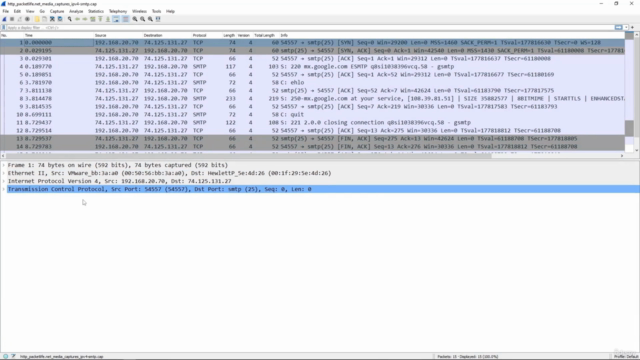Select packet 6 with the C: ehlo command
640x360 pixels.
[312, 82]
